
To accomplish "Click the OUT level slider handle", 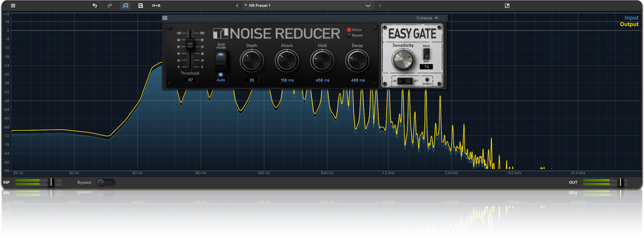I will click(x=620, y=182).
